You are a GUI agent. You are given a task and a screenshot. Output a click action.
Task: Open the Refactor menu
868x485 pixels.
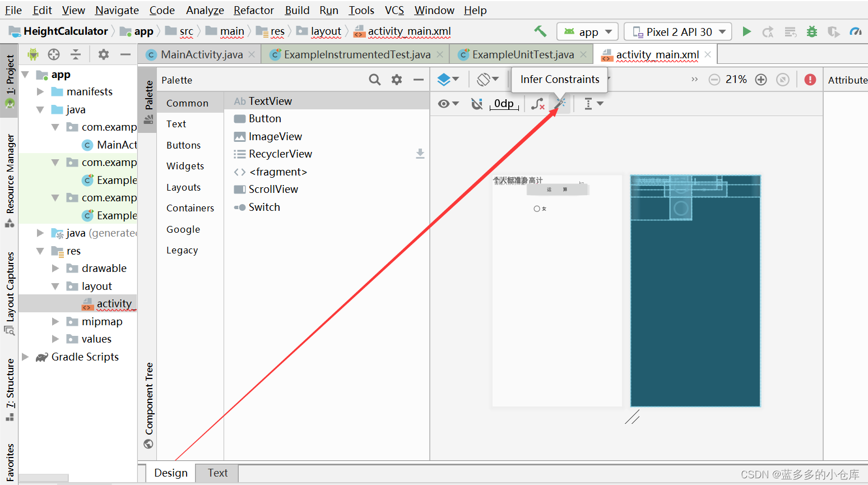click(x=253, y=10)
